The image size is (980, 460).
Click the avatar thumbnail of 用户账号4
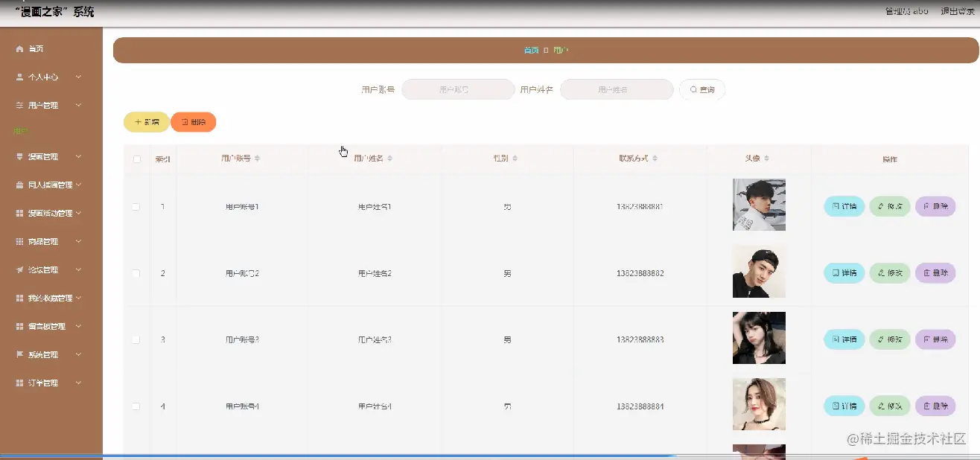coord(759,404)
